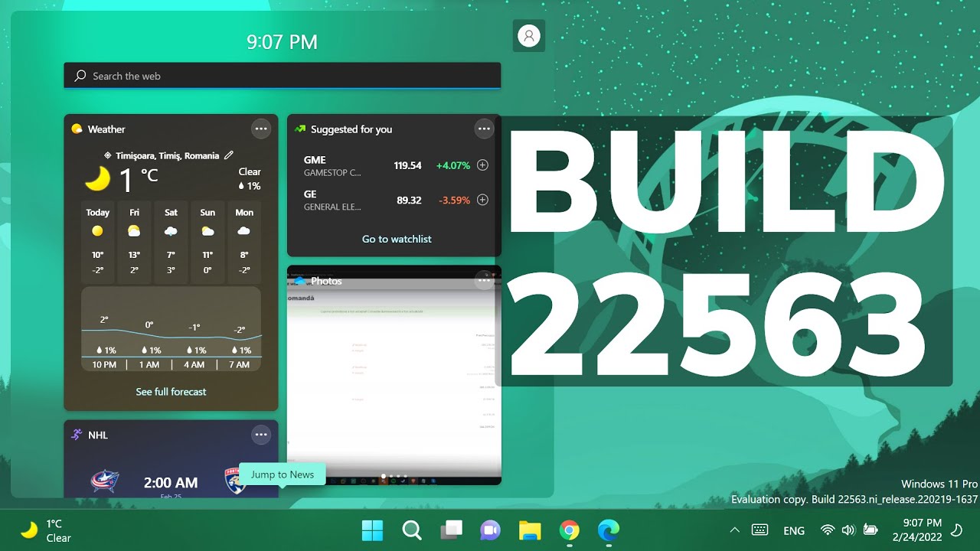Click 9:07 PM widgets panel time
The height and width of the screenshot is (551, 980).
coord(283,41)
